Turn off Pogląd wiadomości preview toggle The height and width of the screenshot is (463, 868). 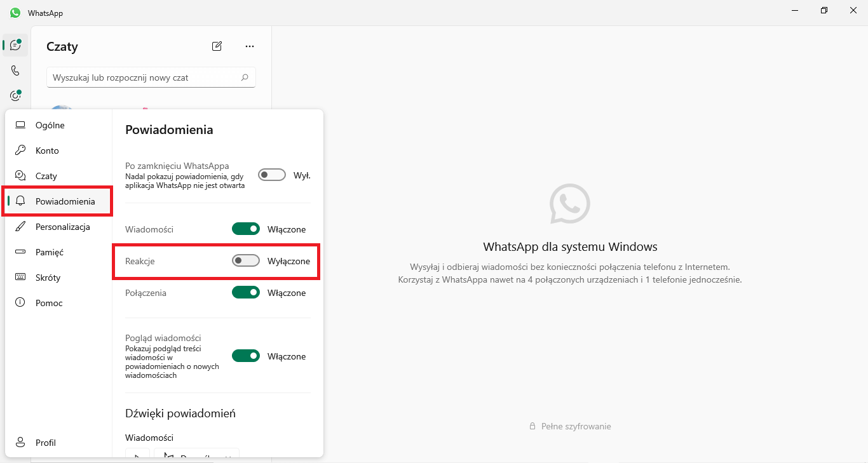(x=246, y=356)
